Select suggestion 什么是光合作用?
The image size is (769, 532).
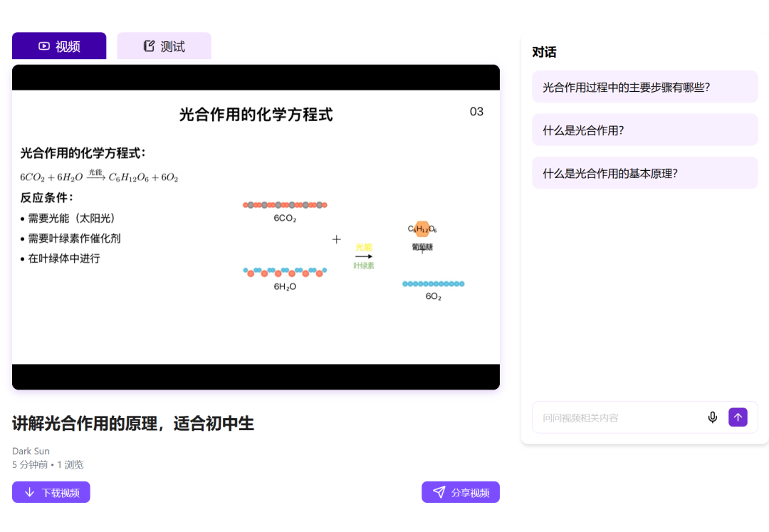[645, 130]
